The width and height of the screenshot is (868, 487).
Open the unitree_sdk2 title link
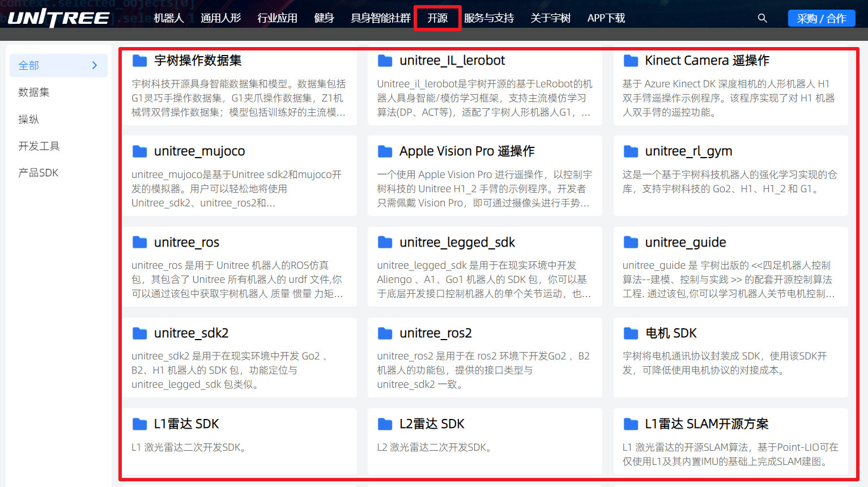(x=191, y=333)
